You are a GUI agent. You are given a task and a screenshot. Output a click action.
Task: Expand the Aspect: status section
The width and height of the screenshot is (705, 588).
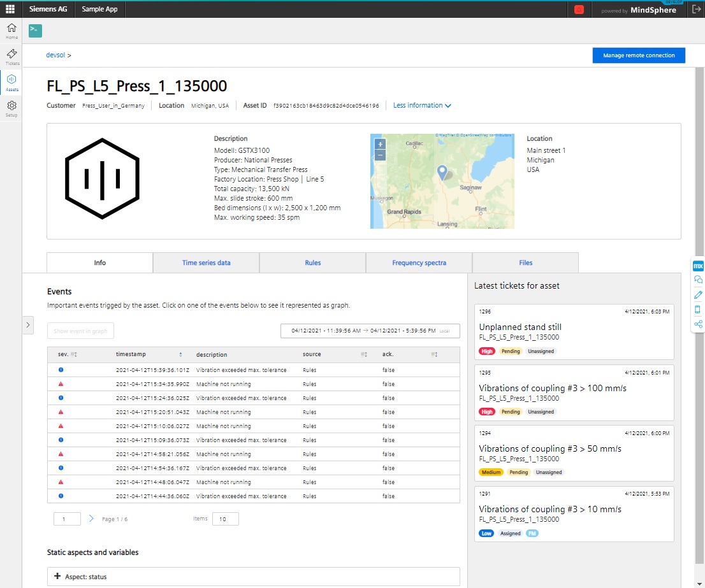click(57, 577)
